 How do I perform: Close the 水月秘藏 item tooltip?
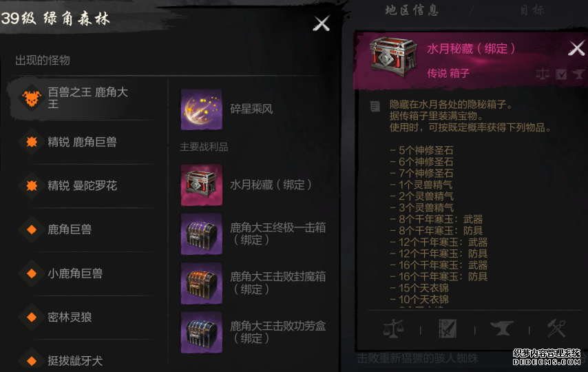click(576, 48)
